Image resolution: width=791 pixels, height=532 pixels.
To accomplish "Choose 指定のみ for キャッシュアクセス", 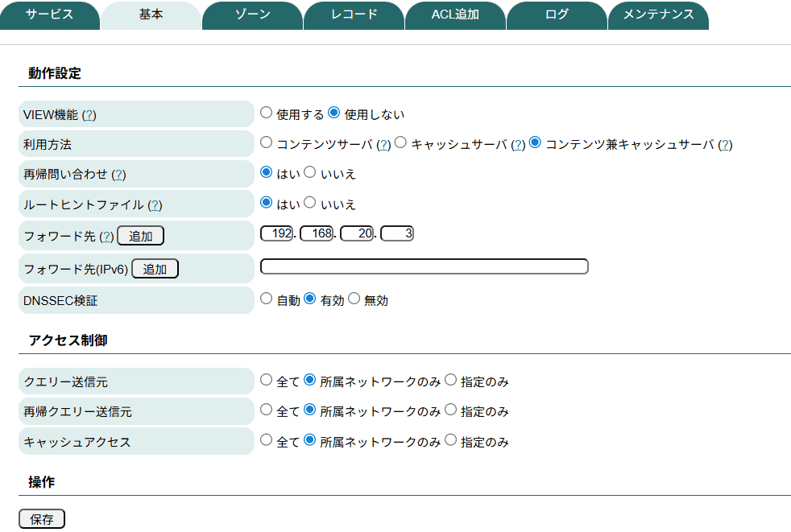I will pos(450,441).
